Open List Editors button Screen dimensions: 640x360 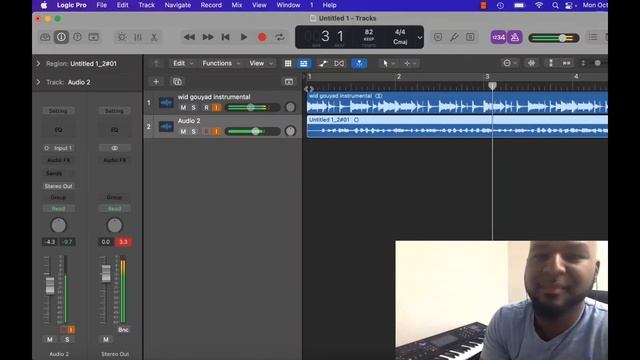pyautogui.click(x=593, y=37)
